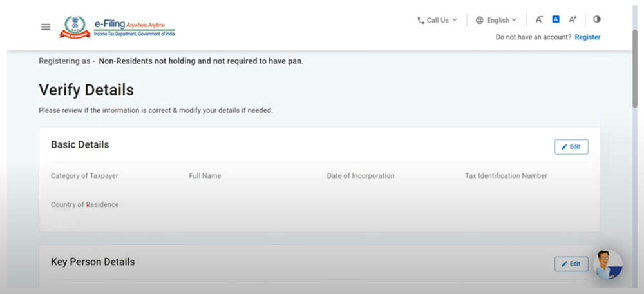Toggle high contrast mode

[596, 20]
